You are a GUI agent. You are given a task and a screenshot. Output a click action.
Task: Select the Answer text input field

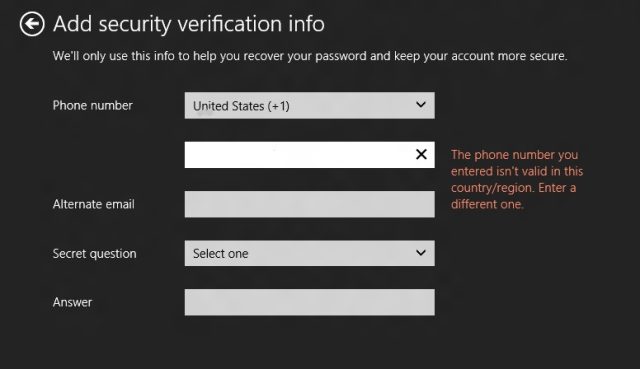point(309,302)
